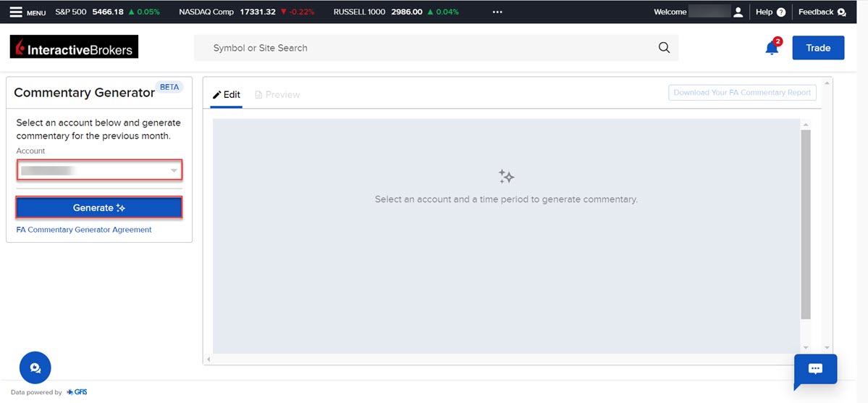Open FA Commentary Generator Agreement link
Image resolution: width=868 pixels, height=403 pixels.
(84, 230)
